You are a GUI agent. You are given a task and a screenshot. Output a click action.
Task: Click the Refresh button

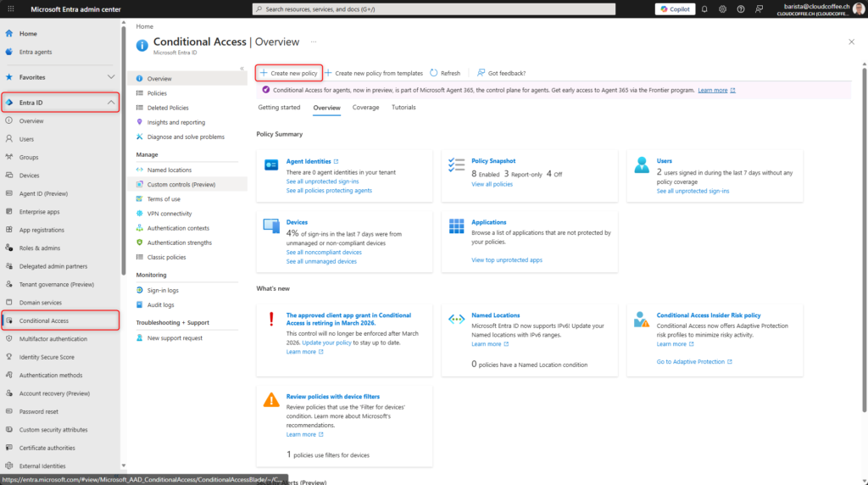[445, 73]
